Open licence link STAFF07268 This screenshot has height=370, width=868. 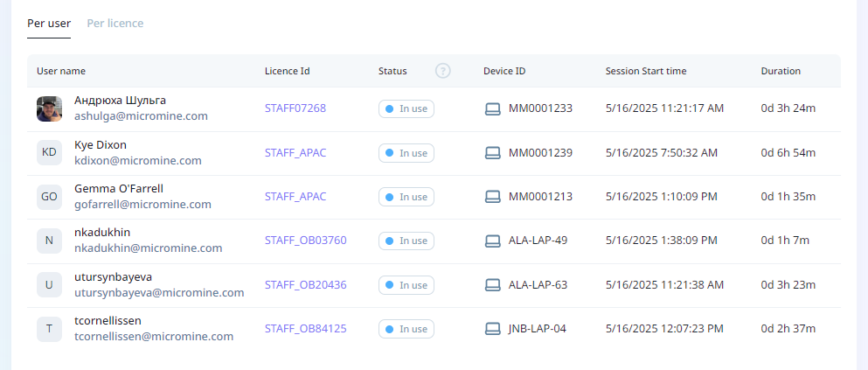click(x=295, y=108)
